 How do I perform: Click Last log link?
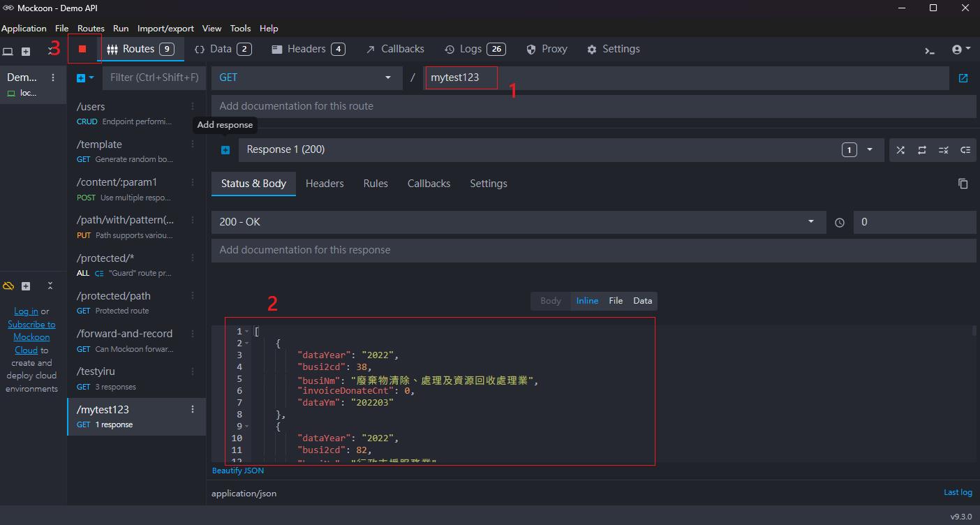click(x=958, y=492)
